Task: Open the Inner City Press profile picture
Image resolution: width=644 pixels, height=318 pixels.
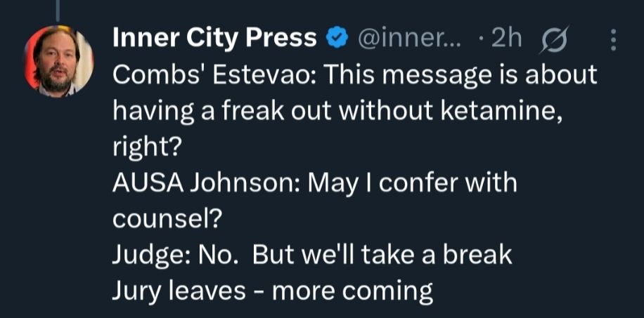Action: 60,60
